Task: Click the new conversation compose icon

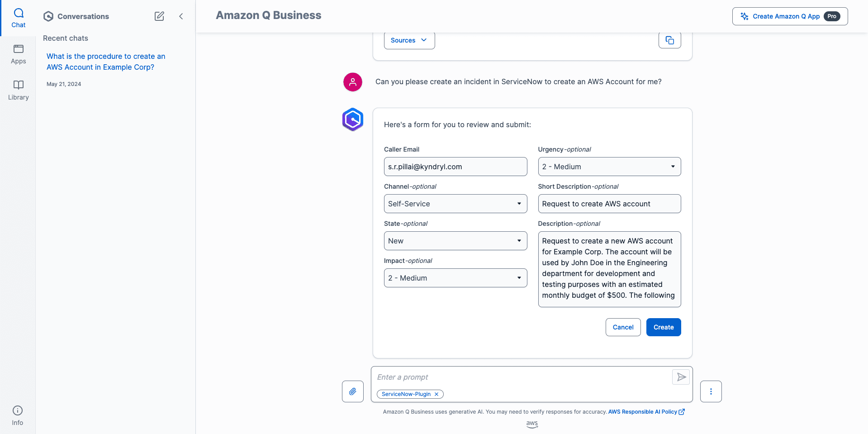Action: click(159, 16)
